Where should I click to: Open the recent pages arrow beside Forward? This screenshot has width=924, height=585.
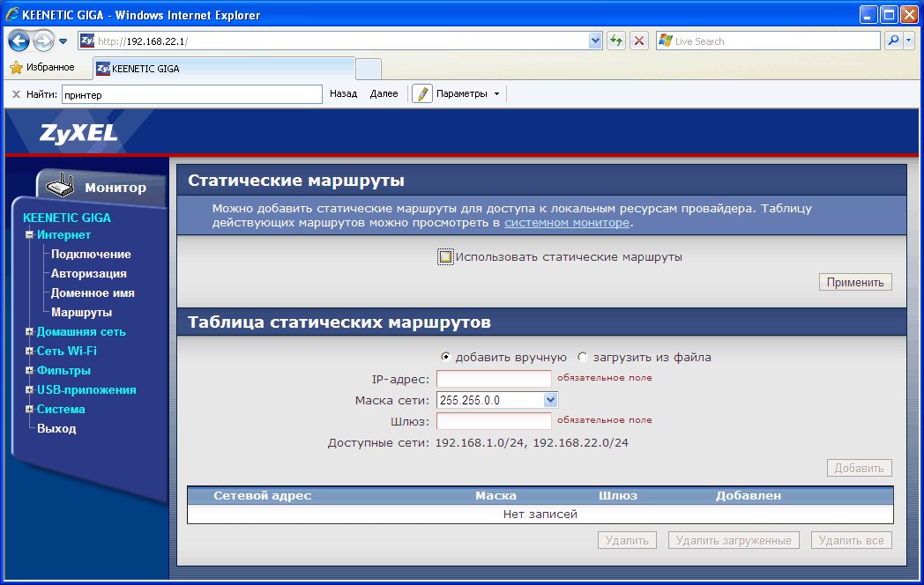pos(63,41)
